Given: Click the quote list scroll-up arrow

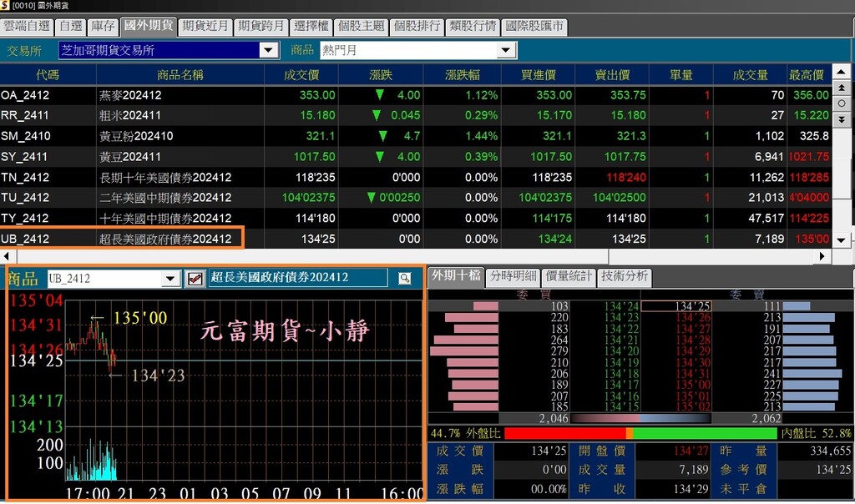Looking at the screenshot, I should 842,72.
